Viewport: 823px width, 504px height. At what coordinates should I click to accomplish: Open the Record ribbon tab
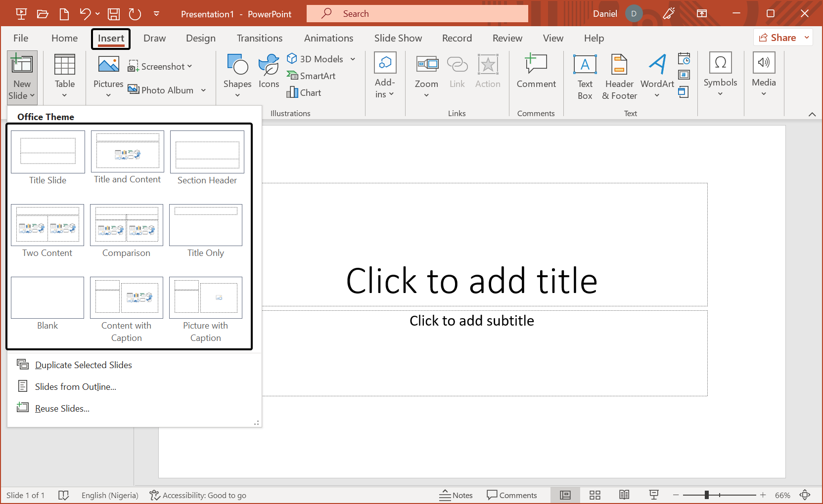[x=457, y=38]
